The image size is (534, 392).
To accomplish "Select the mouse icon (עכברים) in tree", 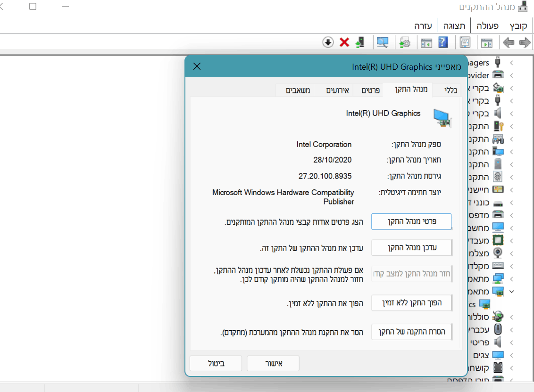I will point(498,329).
